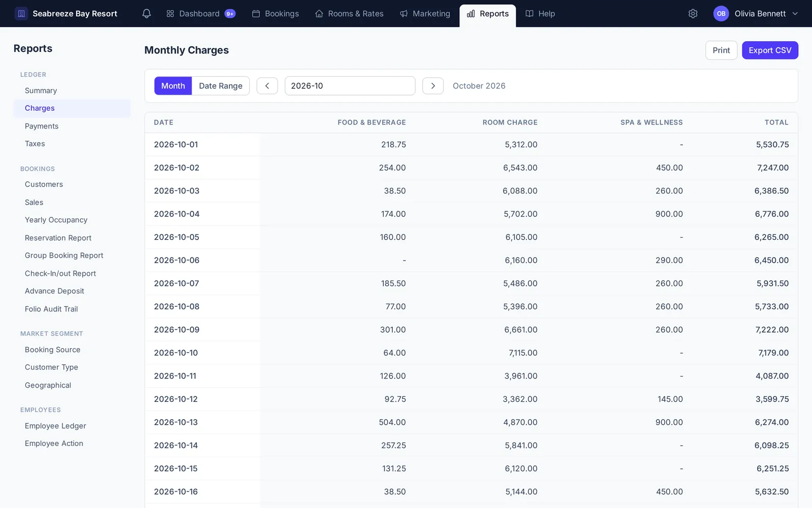Go to next month with right chevron
This screenshot has width=812, height=508.
433,86
